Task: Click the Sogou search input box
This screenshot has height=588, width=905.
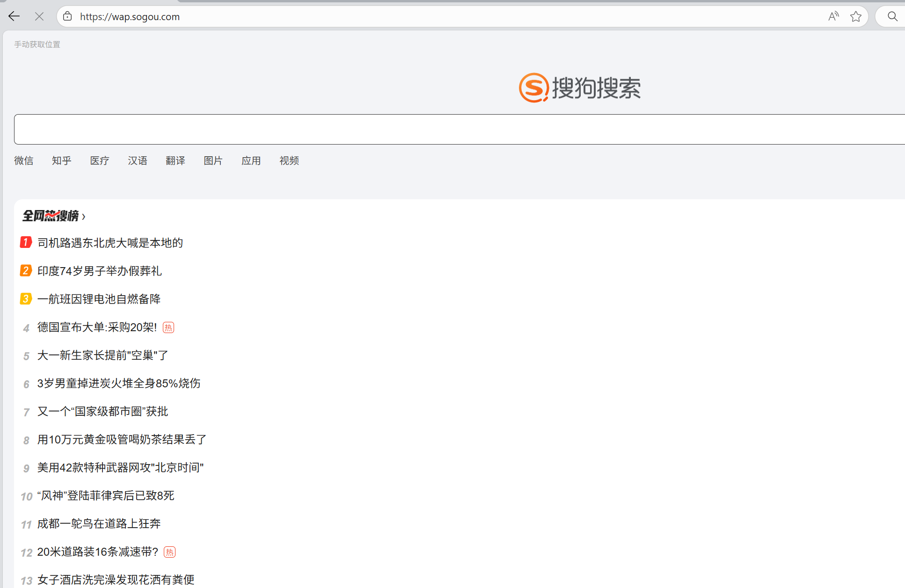Action: pyautogui.click(x=459, y=129)
